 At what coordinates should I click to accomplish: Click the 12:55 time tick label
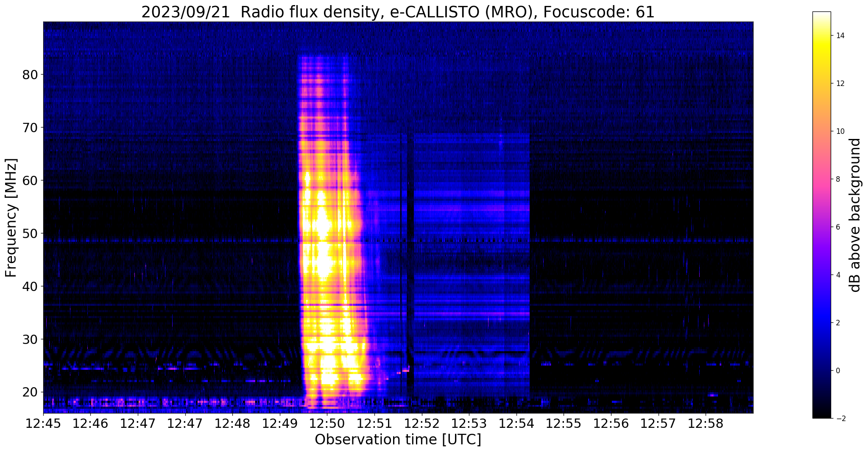(564, 424)
